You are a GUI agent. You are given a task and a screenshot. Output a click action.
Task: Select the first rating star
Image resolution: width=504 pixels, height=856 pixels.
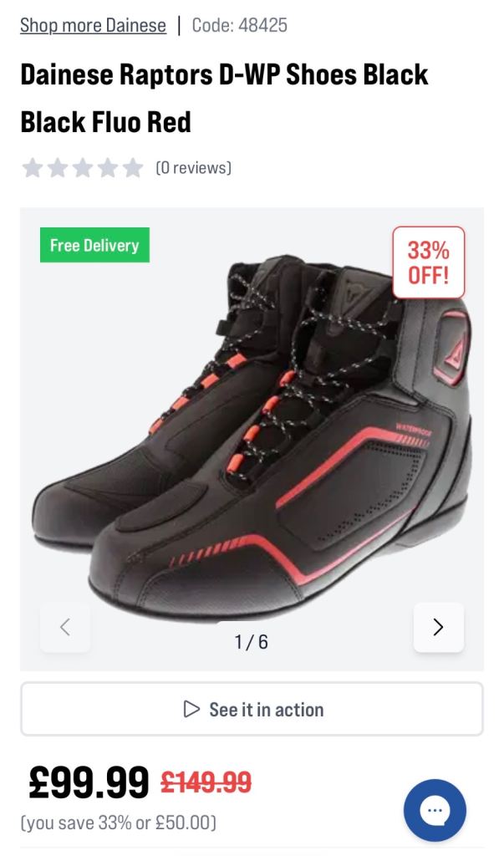pos(33,168)
